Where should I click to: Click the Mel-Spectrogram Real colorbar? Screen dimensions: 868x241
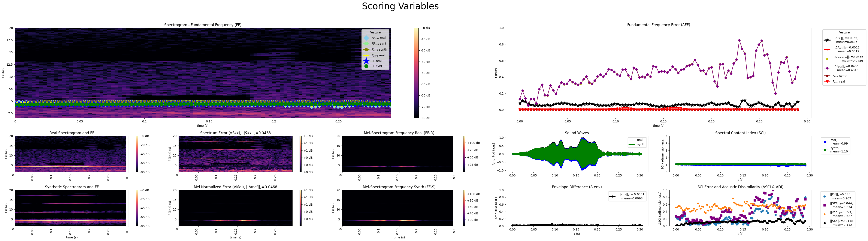(x=464, y=154)
